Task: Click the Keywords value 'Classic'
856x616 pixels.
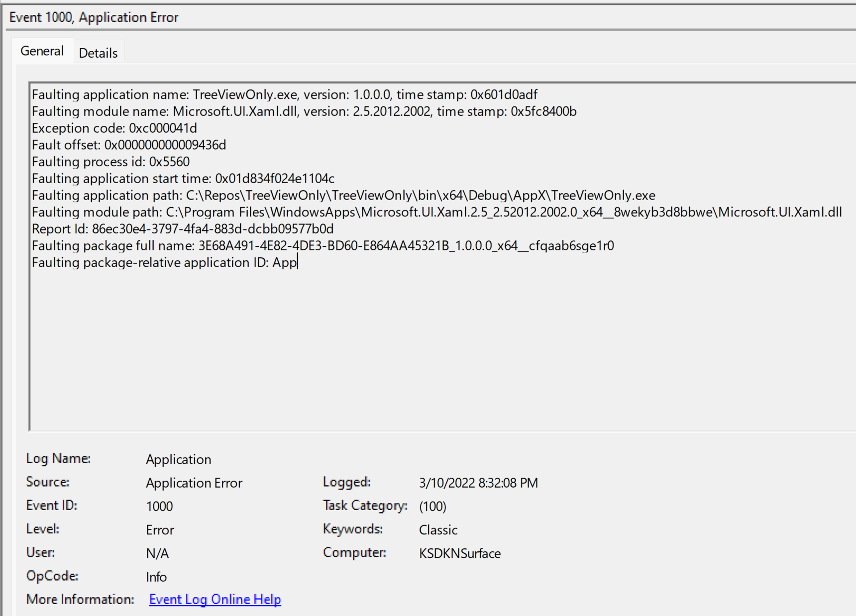Action: (438, 530)
